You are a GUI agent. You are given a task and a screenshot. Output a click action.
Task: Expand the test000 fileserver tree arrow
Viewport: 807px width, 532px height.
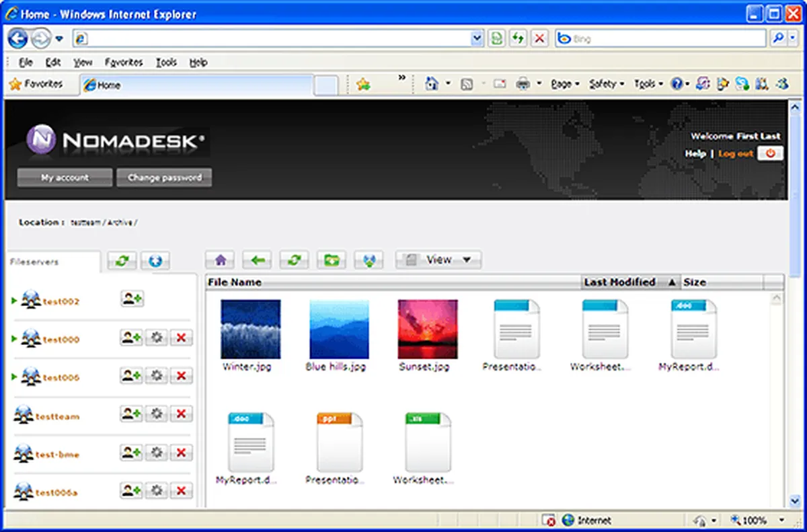15,338
